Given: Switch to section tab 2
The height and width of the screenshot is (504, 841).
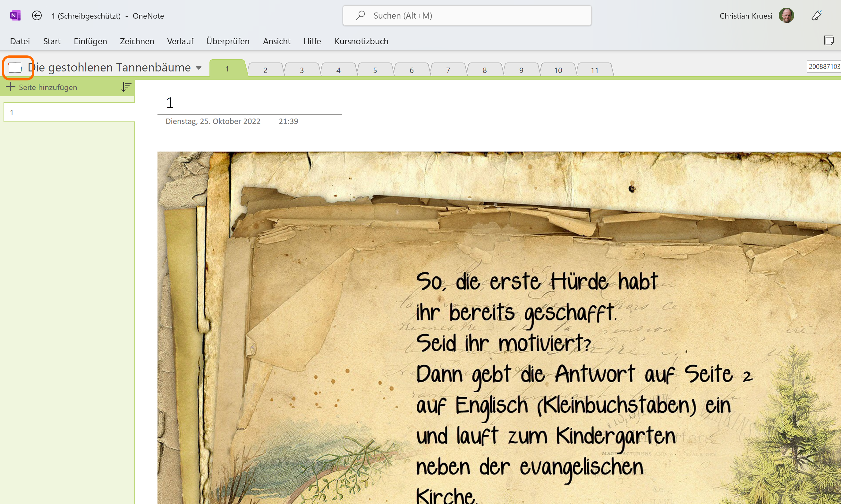Looking at the screenshot, I should [x=265, y=70].
